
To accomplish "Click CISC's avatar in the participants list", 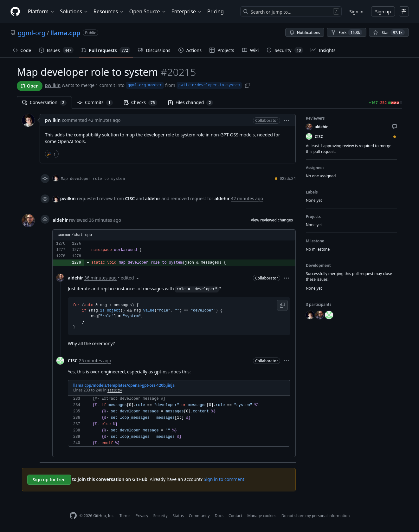I will (x=329, y=315).
